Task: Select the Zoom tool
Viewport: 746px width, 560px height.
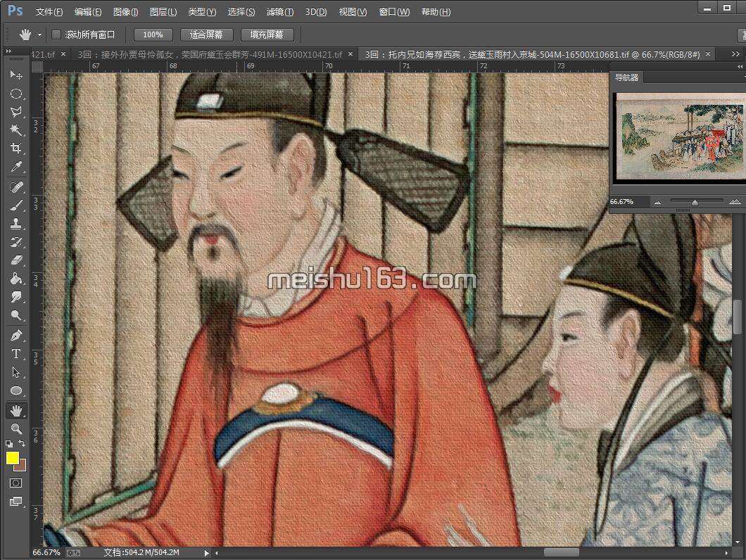Action: click(15, 429)
